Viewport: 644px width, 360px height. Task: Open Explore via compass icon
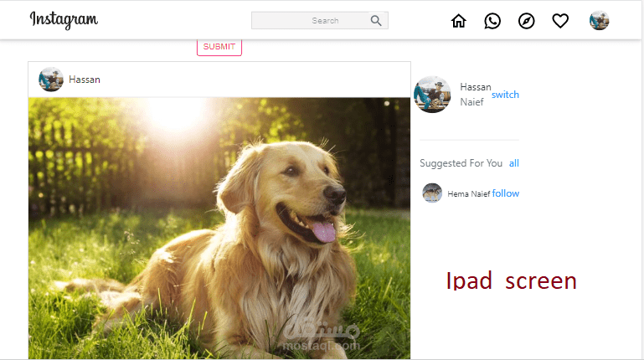(526, 21)
